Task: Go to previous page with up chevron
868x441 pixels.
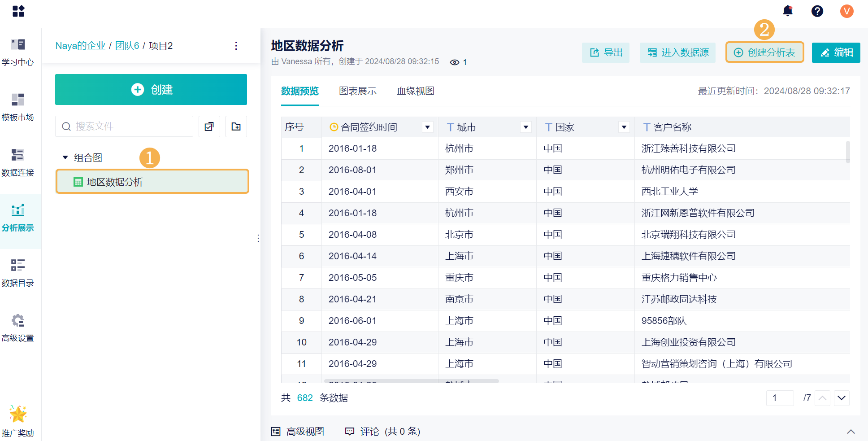Action: 822,398
